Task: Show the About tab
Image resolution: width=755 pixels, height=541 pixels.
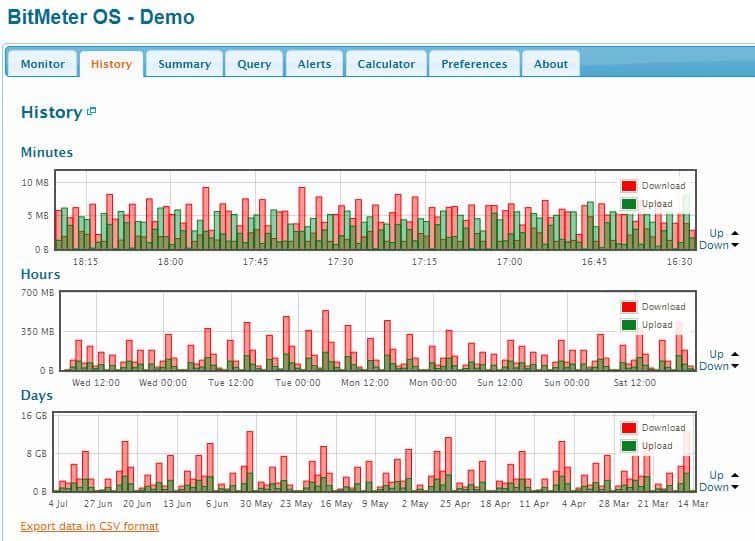Action: pos(551,64)
